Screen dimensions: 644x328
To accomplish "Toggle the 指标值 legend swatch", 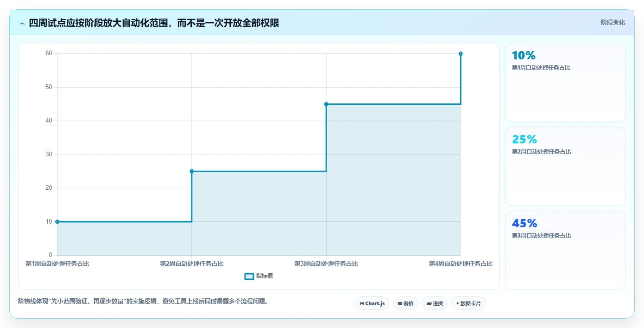I will pyautogui.click(x=249, y=277).
